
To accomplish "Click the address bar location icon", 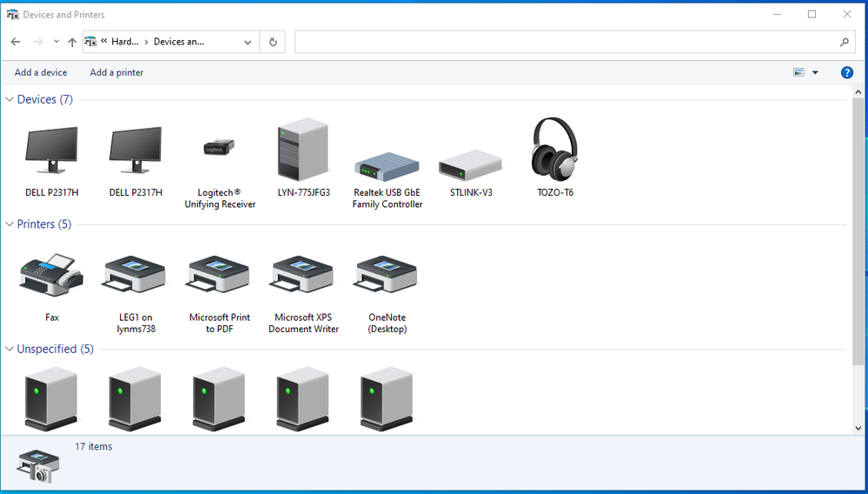I will [91, 42].
